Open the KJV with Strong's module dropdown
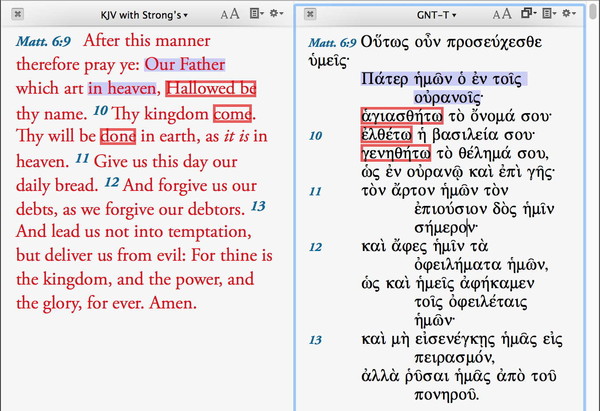600x411 pixels. (144, 15)
